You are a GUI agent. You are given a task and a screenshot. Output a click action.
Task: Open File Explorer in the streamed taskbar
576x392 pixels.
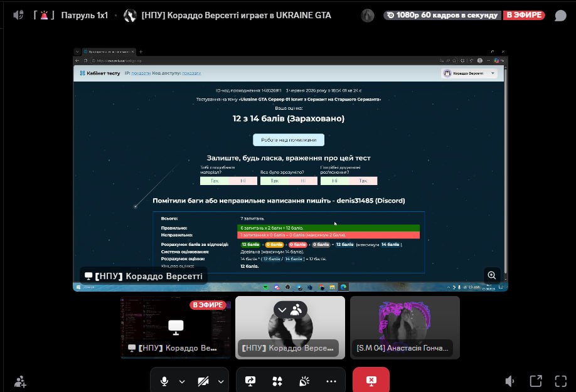332,287
